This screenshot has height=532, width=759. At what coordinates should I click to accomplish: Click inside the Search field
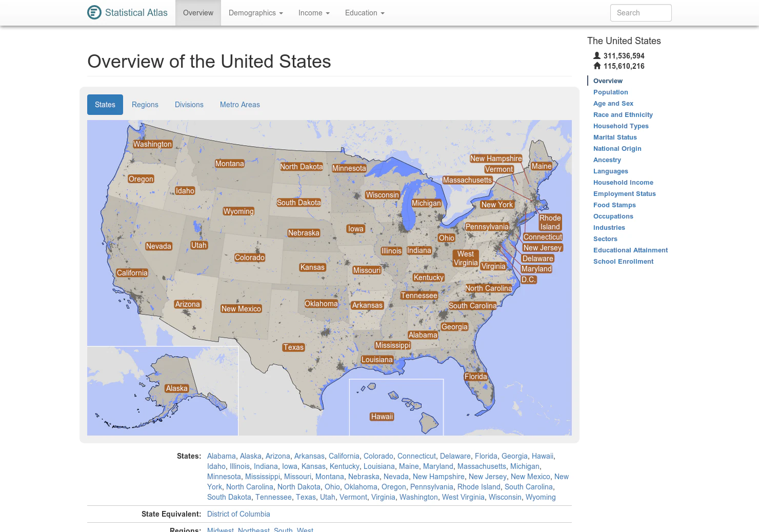[x=641, y=13]
